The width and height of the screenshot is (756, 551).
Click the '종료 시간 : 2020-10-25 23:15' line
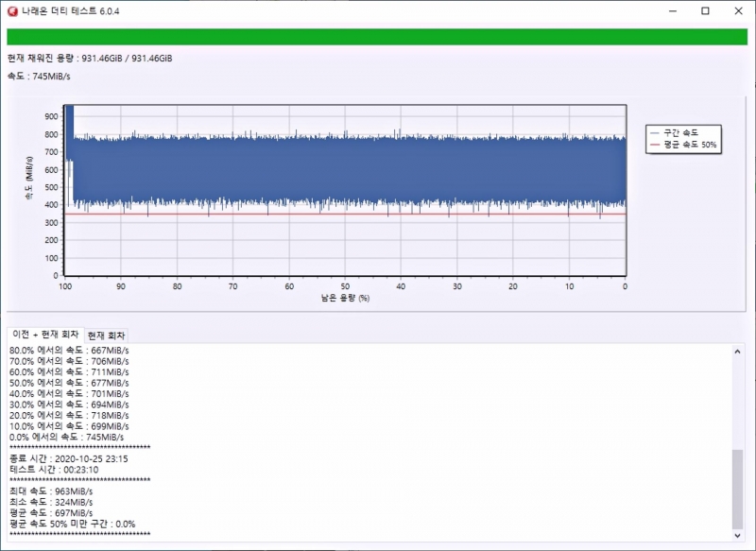[69, 459]
